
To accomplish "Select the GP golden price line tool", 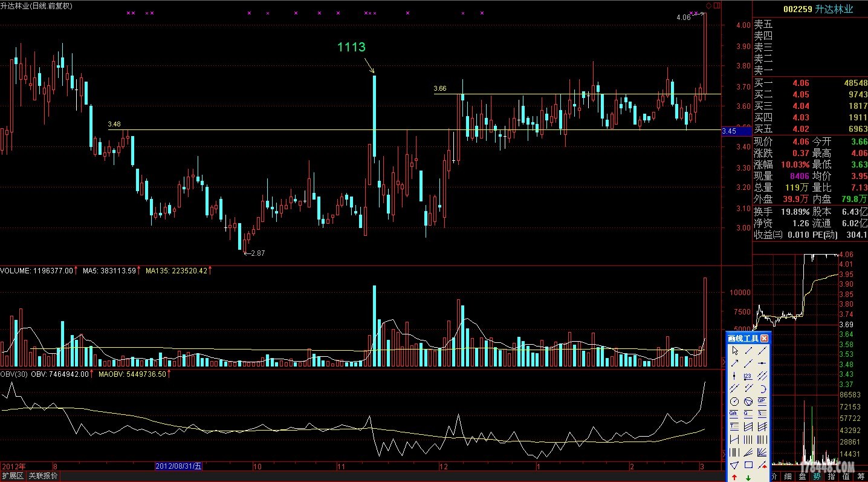I will [x=762, y=401].
